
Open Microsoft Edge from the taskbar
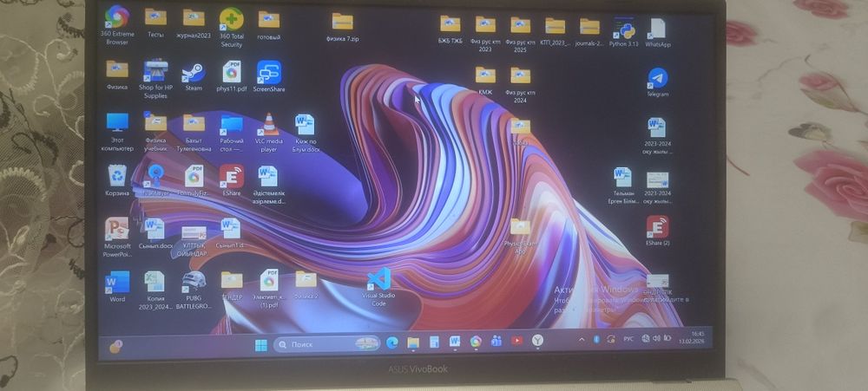point(392,343)
